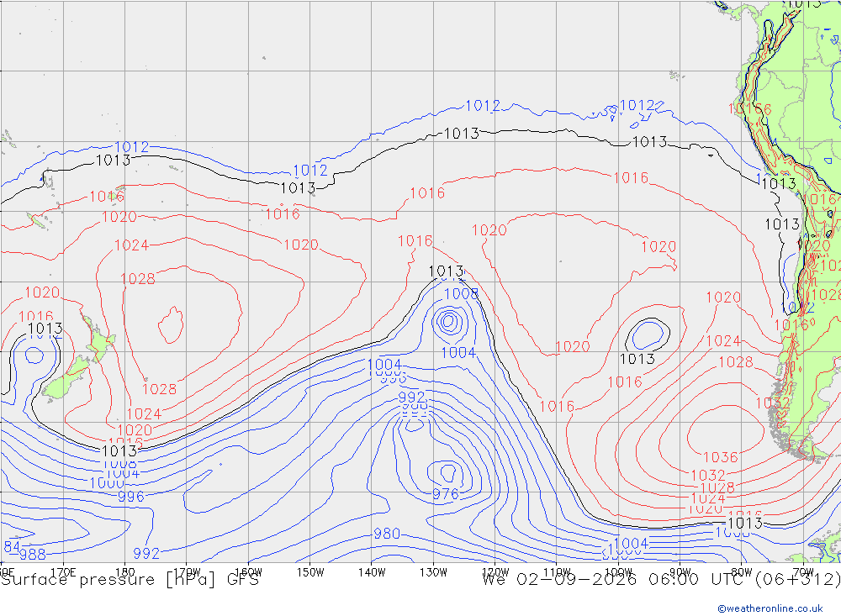Click the 1008 label near the small low

pyautogui.click(x=461, y=293)
